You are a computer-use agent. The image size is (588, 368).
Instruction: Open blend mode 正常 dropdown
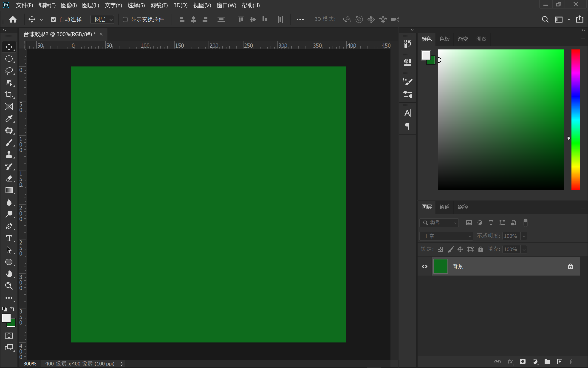[x=446, y=236]
